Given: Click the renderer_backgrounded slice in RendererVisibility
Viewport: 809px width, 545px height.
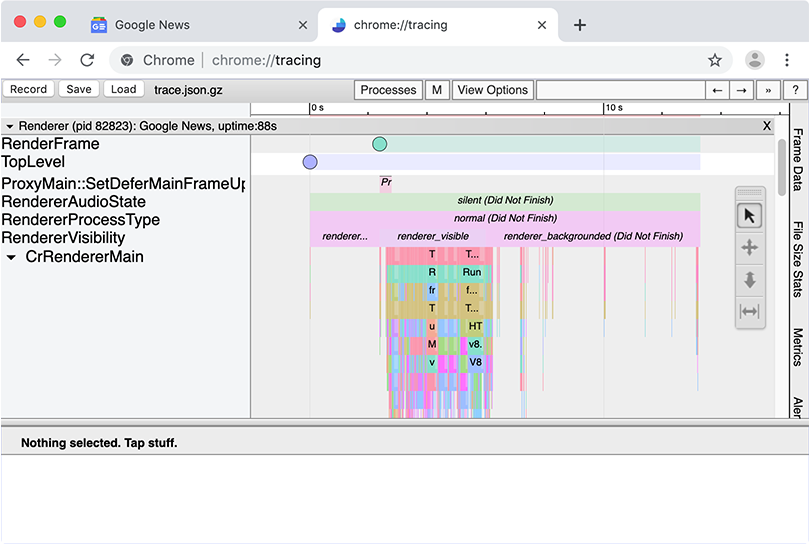Looking at the screenshot, I should (593, 237).
